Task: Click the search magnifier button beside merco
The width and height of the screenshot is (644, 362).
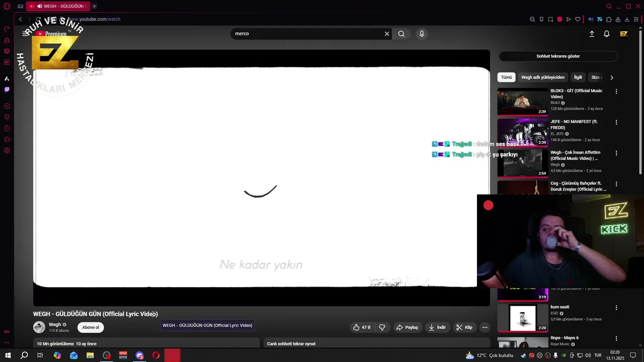Action: coord(401,34)
